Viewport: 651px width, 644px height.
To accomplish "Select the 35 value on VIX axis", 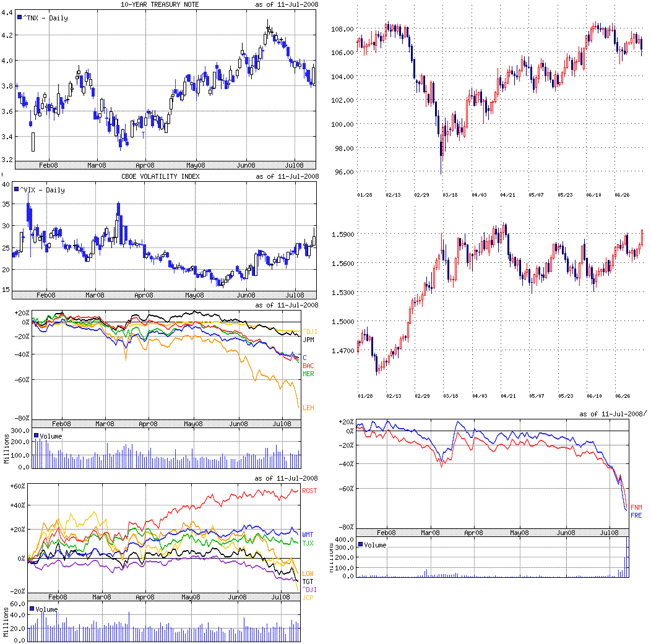I will 6,204.
